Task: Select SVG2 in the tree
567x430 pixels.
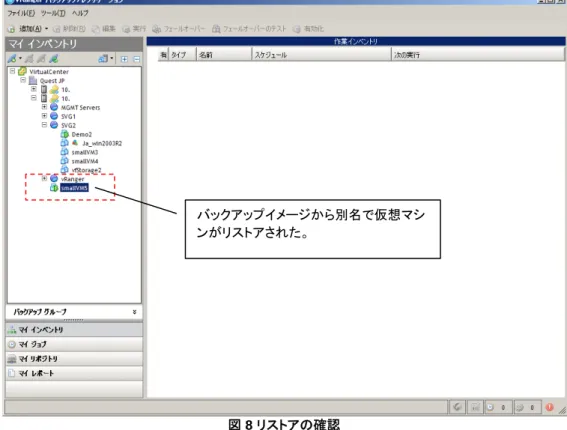Action: tap(68, 125)
